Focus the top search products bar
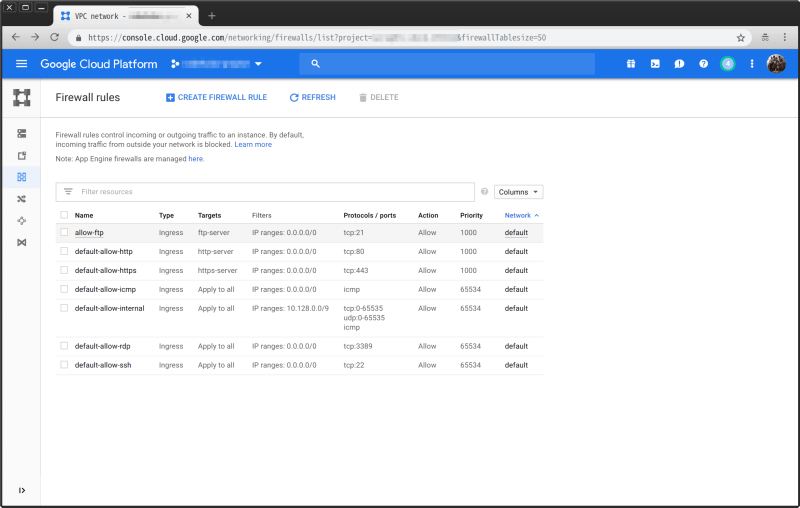The width and height of the screenshot is (800, 508). tap(447, 64)
